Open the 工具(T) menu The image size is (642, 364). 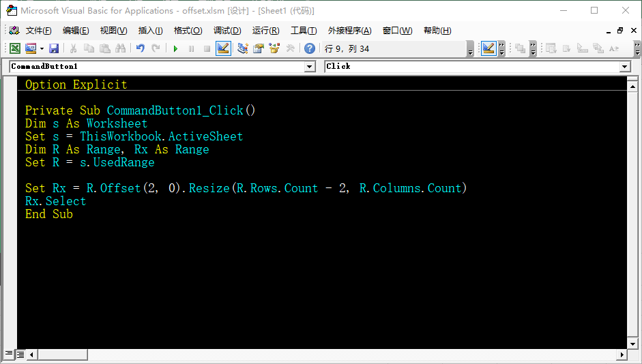click(304, 31)
